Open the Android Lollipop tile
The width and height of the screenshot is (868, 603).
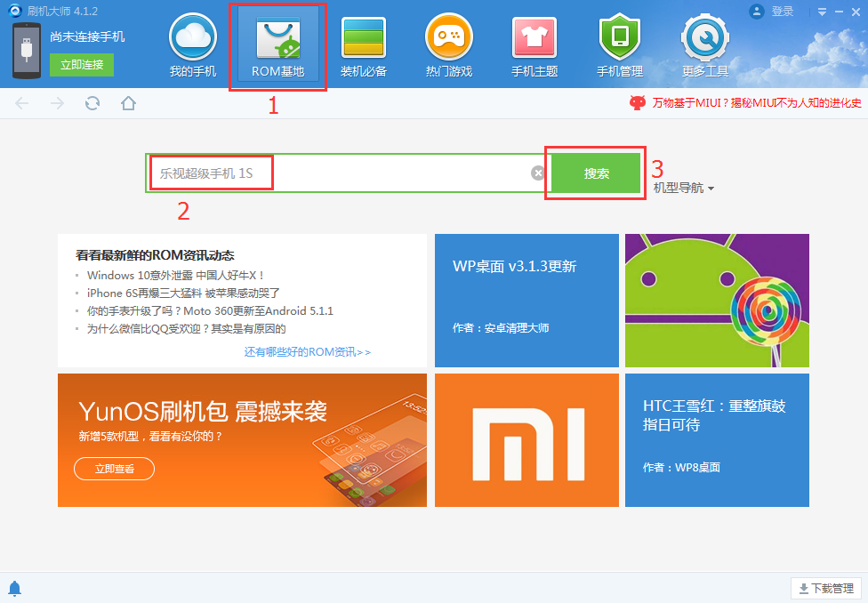coord(717,300)
